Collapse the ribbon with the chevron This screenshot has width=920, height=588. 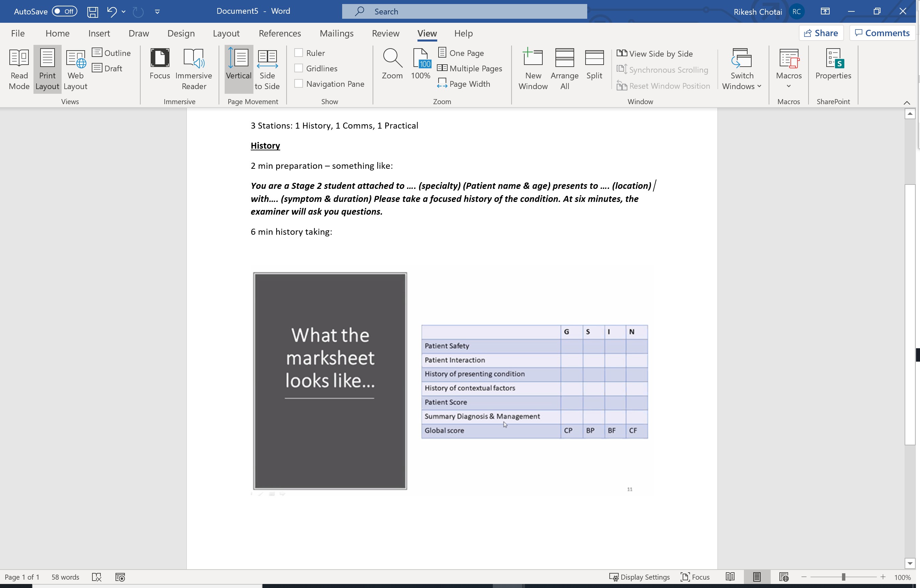tap(907, 102)
